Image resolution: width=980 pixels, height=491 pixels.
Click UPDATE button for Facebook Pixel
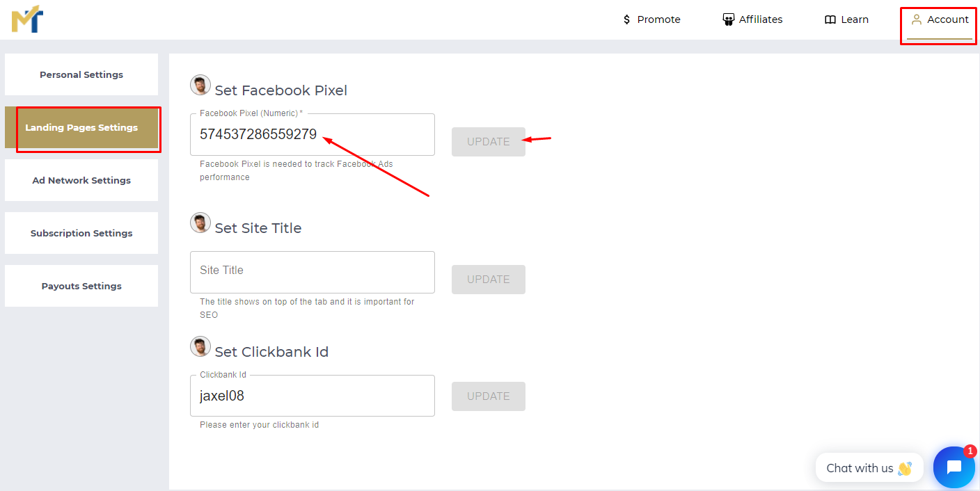(x=489, y=142)
